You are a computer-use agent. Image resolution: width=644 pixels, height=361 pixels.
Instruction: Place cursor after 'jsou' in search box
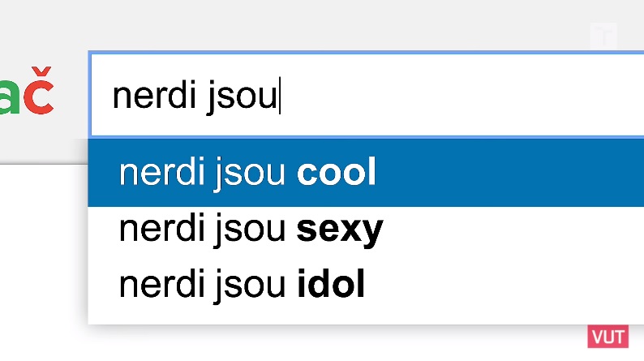pos(280,95)
